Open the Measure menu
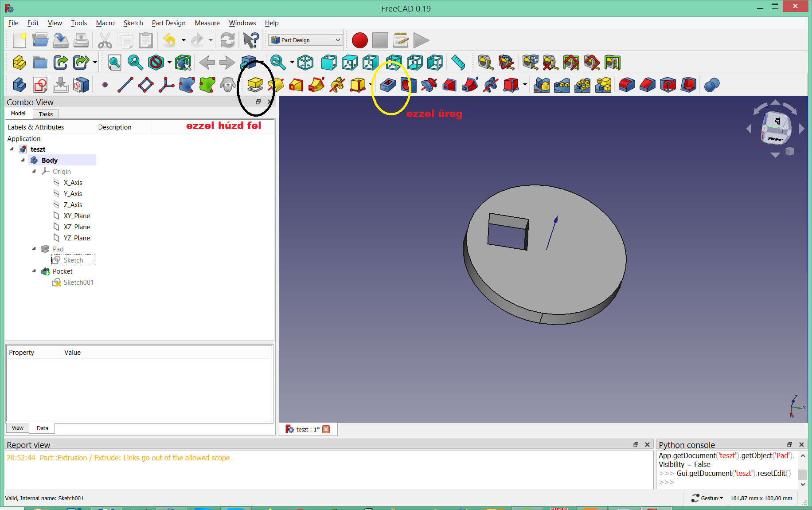The height and width of the screenshot is (510, 812). click(207, 23)
